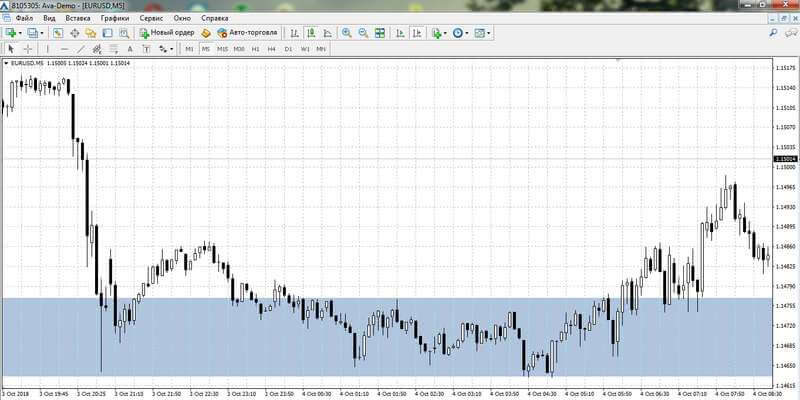Screen dimensions: 800x400
Task: Select the trendline drawing tool
Action: (81, 49)
